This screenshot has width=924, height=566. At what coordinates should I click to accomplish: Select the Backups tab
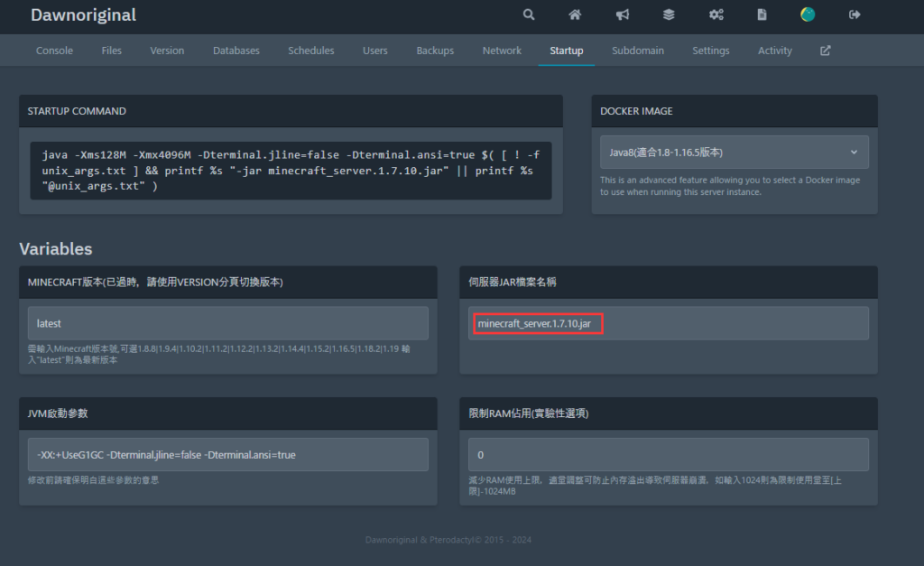click(x=435, y=51)
